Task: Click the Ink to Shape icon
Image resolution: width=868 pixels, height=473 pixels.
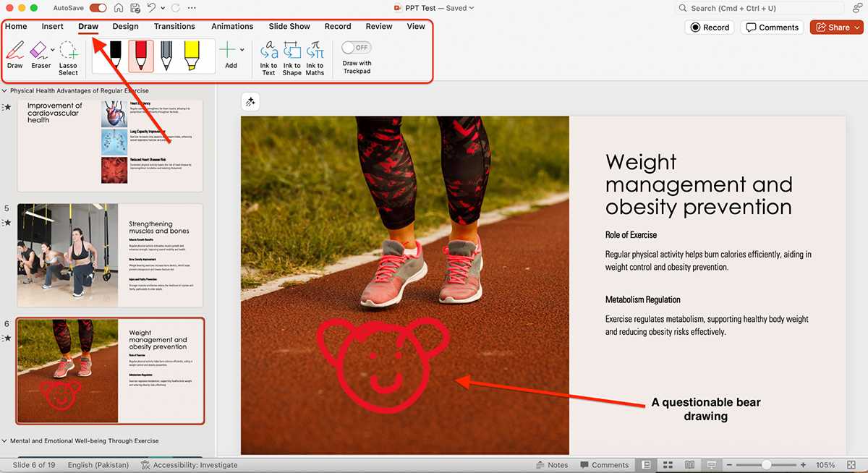Action: click(292, 56)
